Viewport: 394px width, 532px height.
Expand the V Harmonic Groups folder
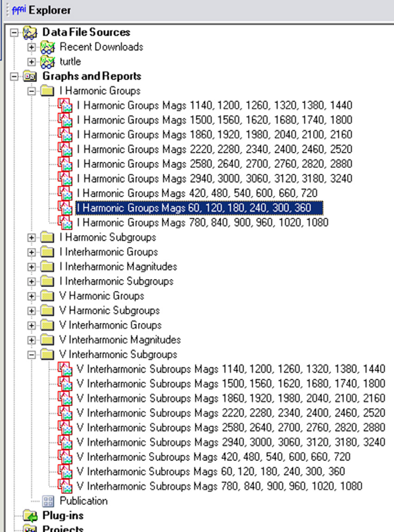point(31,296)
